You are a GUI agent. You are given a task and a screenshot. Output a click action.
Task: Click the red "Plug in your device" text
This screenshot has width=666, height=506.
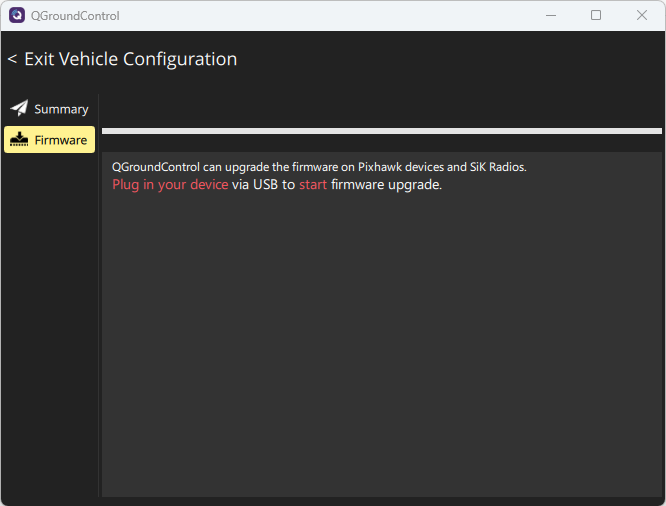170,185
